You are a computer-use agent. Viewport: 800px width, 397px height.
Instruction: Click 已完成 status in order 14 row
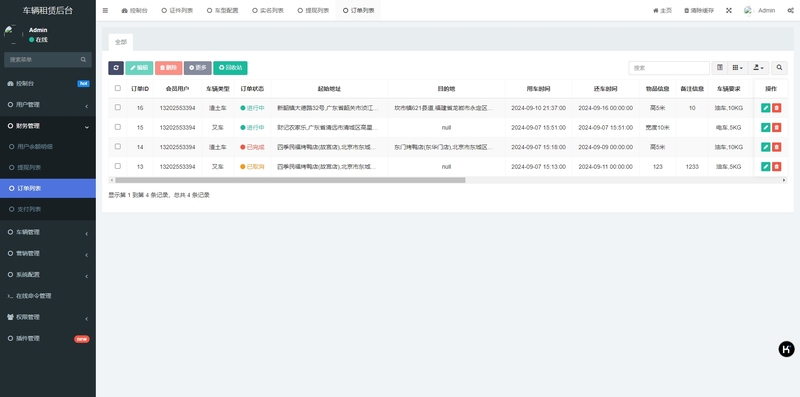pyautogui.click(x=252, y=147)
